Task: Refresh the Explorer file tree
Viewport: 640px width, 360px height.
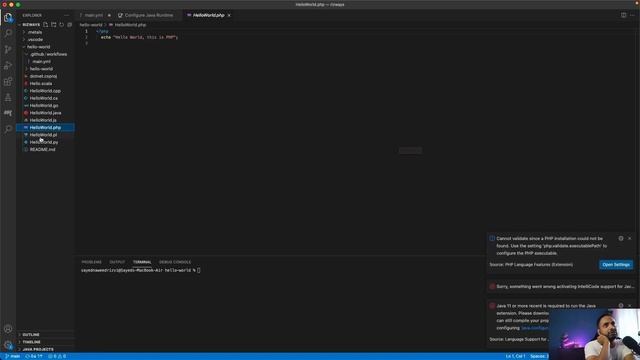Action: (x=62, y=25)
